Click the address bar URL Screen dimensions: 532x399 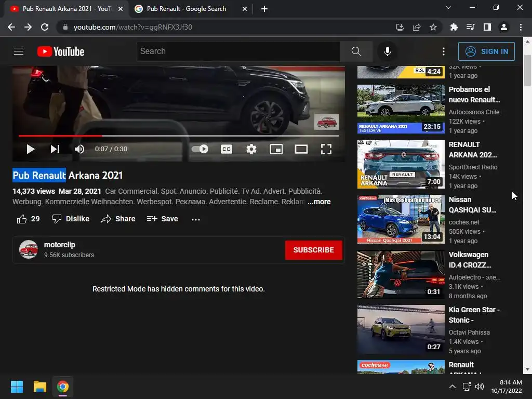[132, 27]
